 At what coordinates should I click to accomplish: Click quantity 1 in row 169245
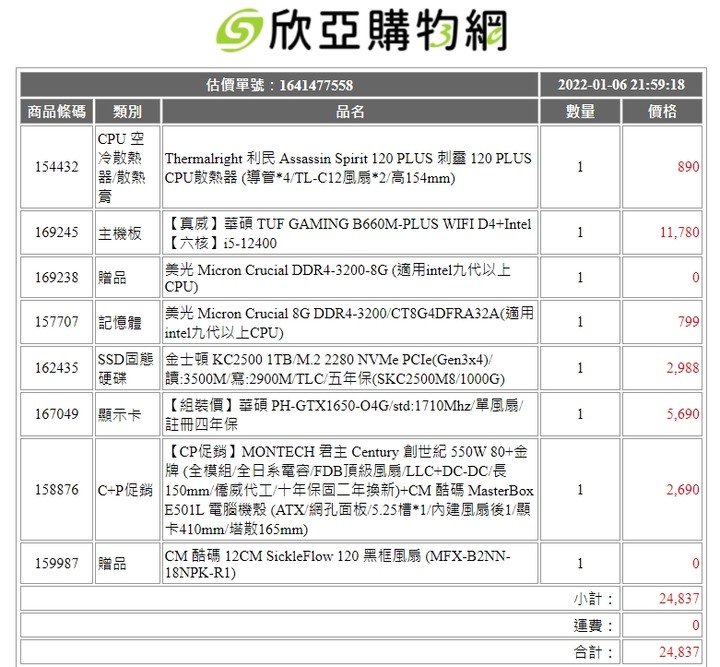(x=580, y=232)
